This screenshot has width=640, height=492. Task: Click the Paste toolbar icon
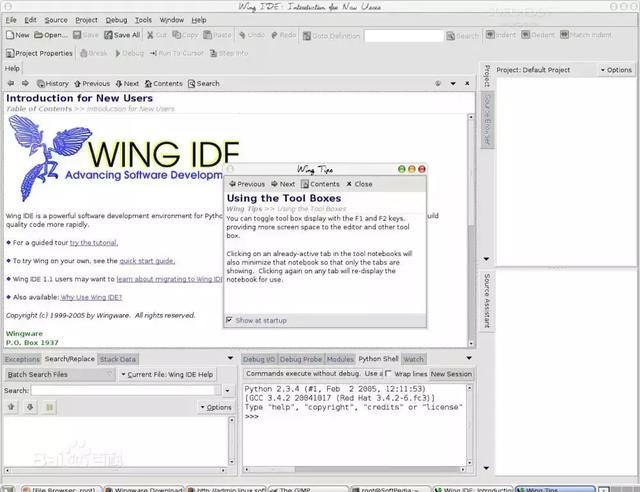[x=217, y=35]
